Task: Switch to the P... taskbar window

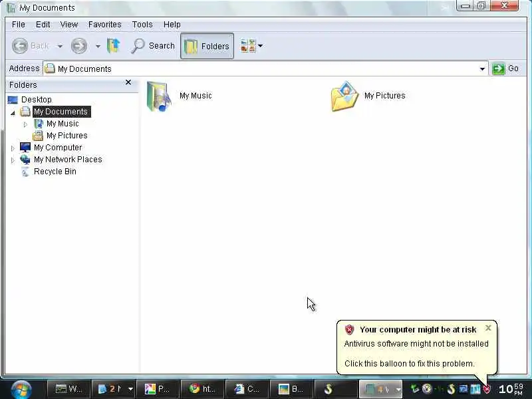Action: pos(158,389)
